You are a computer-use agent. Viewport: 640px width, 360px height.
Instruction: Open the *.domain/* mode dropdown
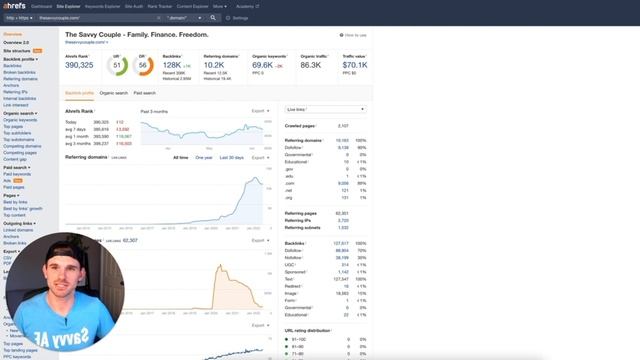[x=184, y=18]
